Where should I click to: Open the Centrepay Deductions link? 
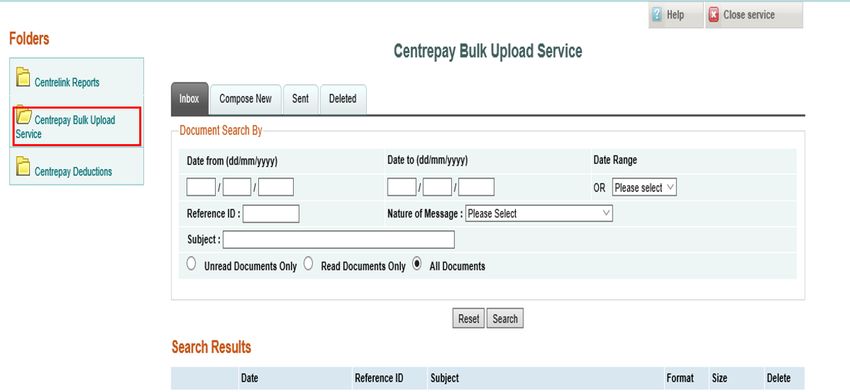point(73,172)
